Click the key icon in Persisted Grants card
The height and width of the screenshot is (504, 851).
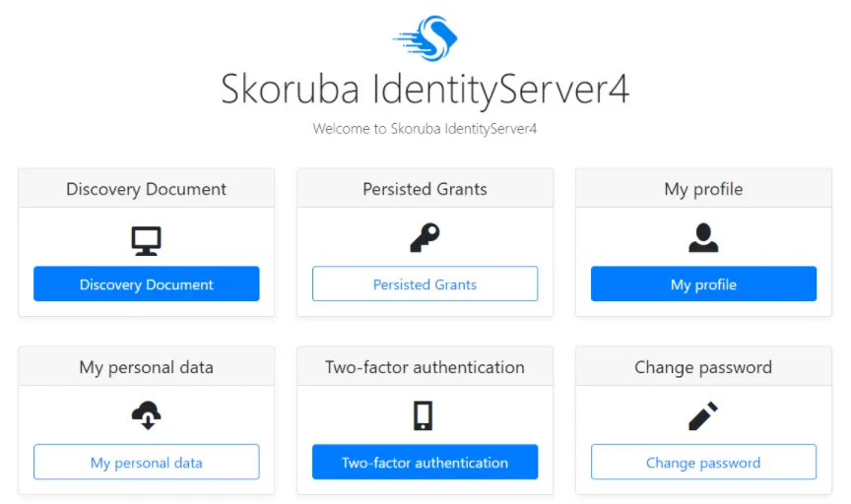click(x=425, y=237)
